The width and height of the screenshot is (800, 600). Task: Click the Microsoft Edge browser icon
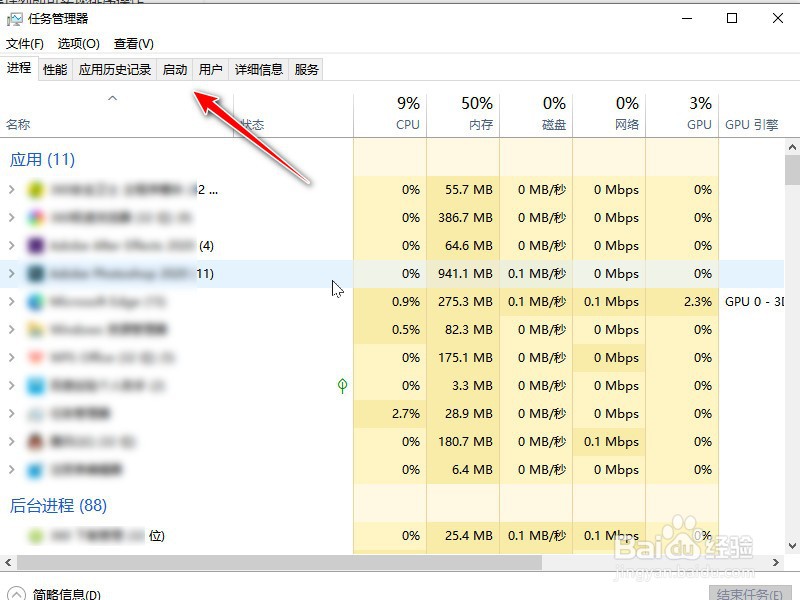click(33, 301)
